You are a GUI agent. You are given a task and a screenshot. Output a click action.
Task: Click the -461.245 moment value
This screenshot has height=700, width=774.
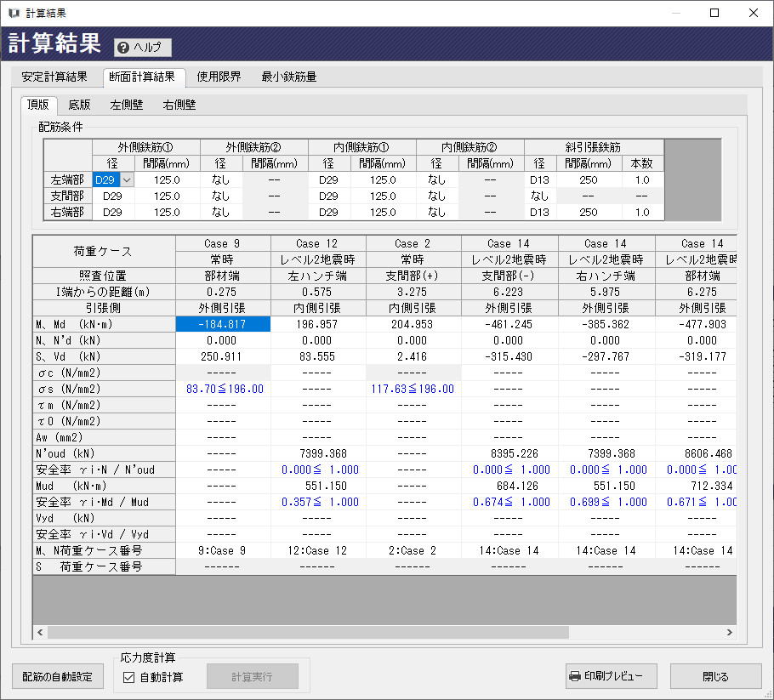point(509,324)
